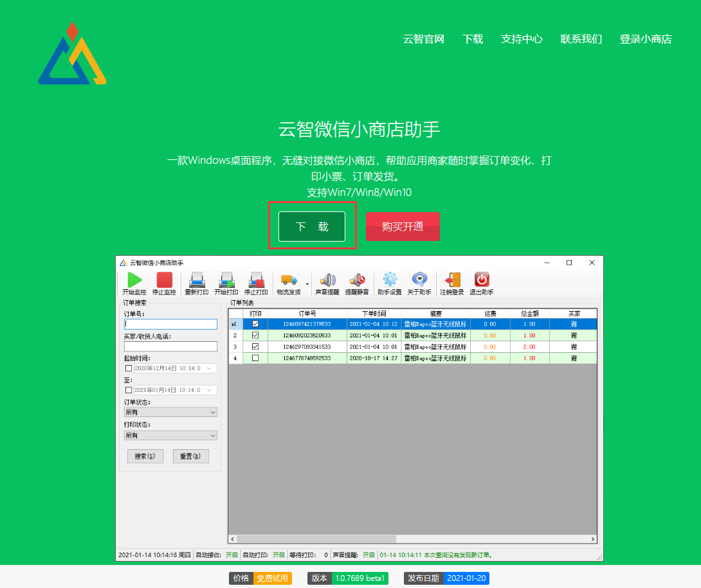Enable the 至 end date checkbox
Image resolution: width=701 pixels, height=588 pixels.
tap(129, 390)
